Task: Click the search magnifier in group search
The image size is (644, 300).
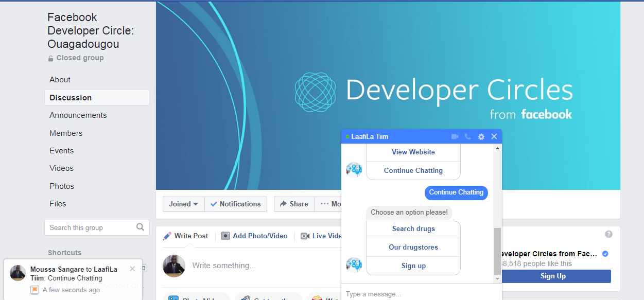Action: [x=140, y=227]
